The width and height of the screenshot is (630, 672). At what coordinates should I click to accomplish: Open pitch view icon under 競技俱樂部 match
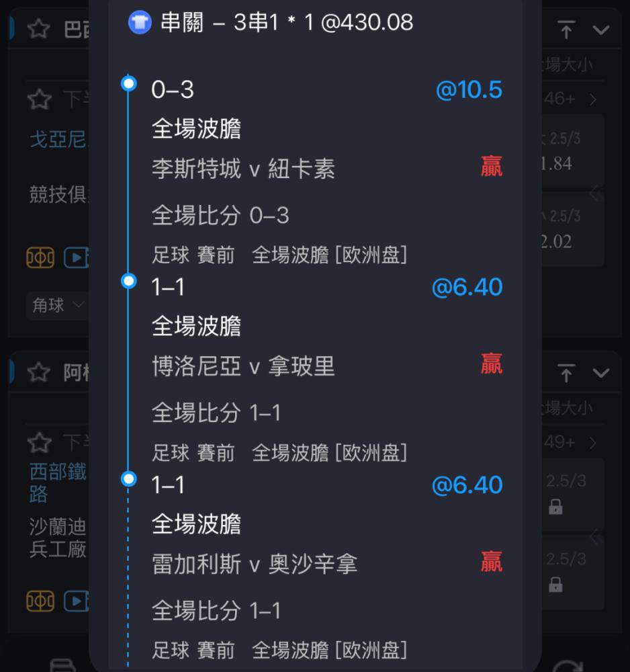(x=40, y=257)
